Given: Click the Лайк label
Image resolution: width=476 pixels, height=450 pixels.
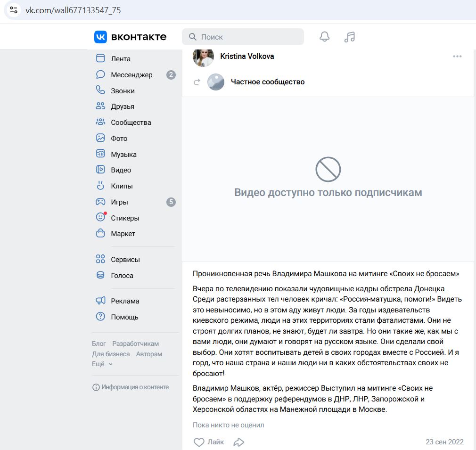Looking at the screenshot, I should [x=215, y=442].
